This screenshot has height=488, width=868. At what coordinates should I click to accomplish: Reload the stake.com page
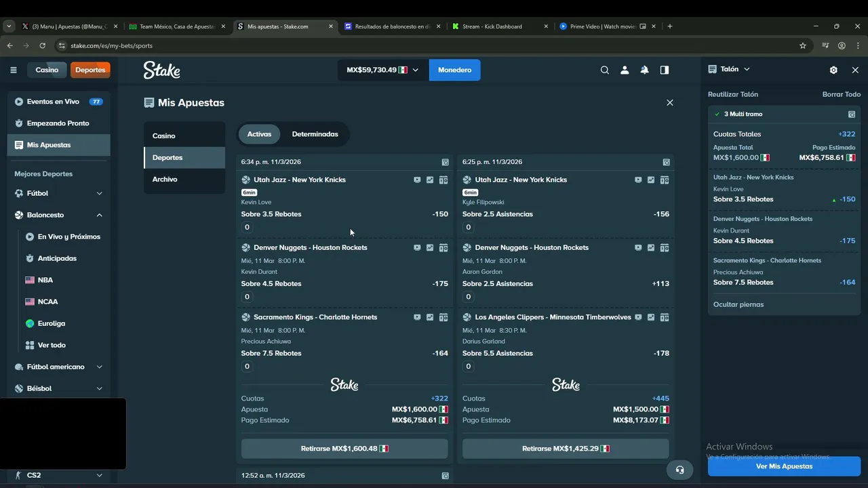click(x=42, y=45)
